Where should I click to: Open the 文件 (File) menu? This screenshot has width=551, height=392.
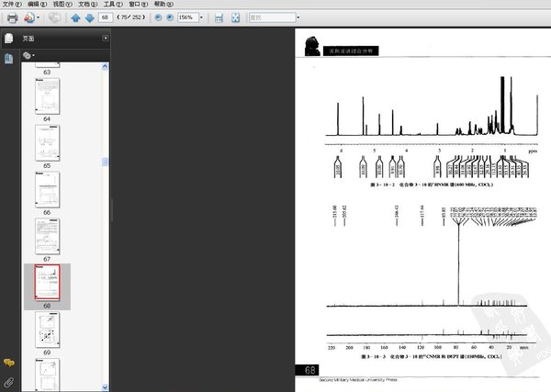tap(12, 5)
